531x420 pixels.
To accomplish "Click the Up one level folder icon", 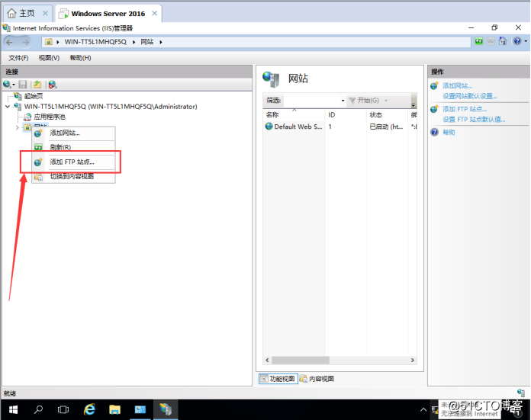I will point(37,85).
